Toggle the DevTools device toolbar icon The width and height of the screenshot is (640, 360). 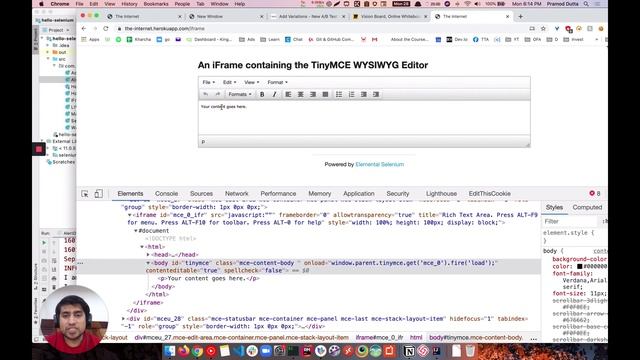click(98, 193)
